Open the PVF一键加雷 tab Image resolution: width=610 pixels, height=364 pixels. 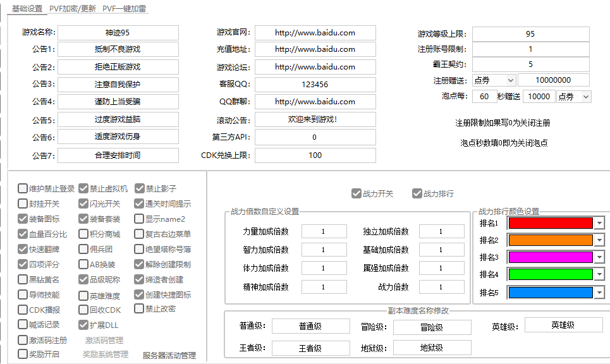pyautogui.click(x=124, y=9)
